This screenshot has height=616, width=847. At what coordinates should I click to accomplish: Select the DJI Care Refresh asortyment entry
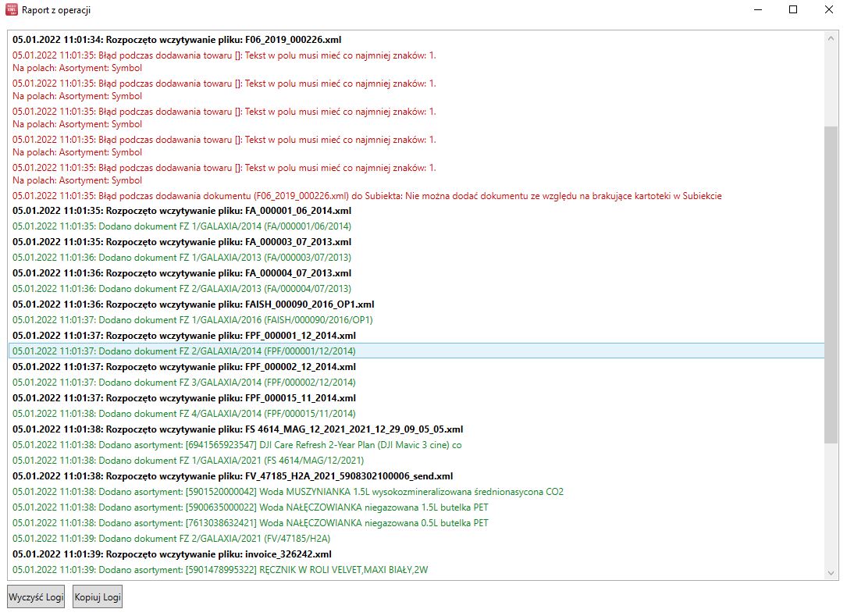click(x=237, y=445)
